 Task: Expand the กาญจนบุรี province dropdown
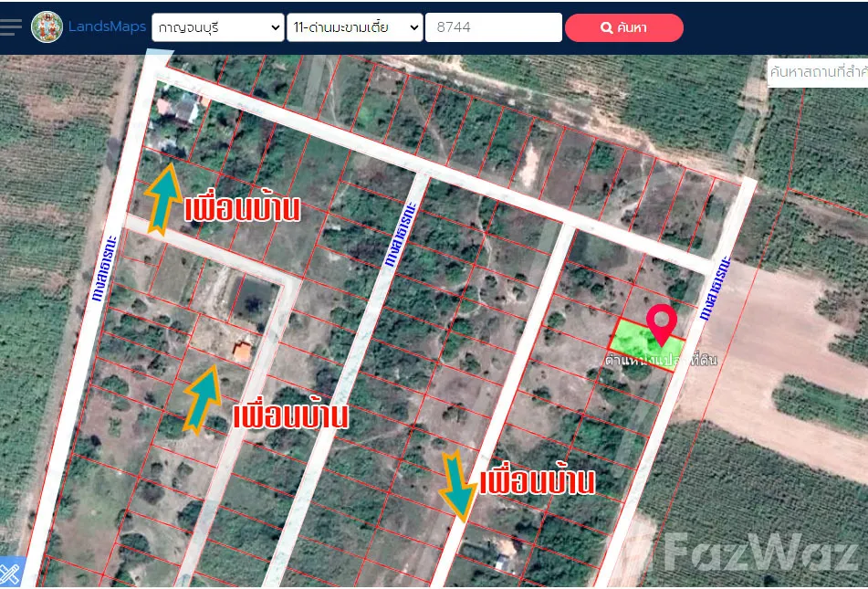(x=218, y=27)
